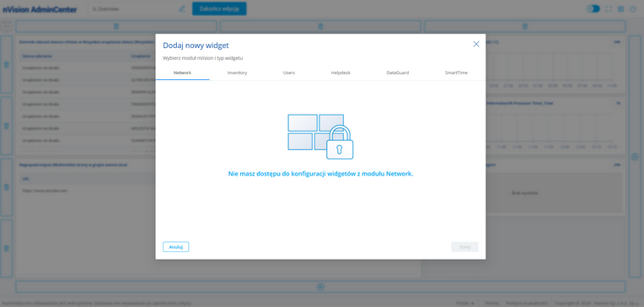Screen dimensions: 644x307
Task: Toggle the switch in the top-right header
Action: pos(593,8)
